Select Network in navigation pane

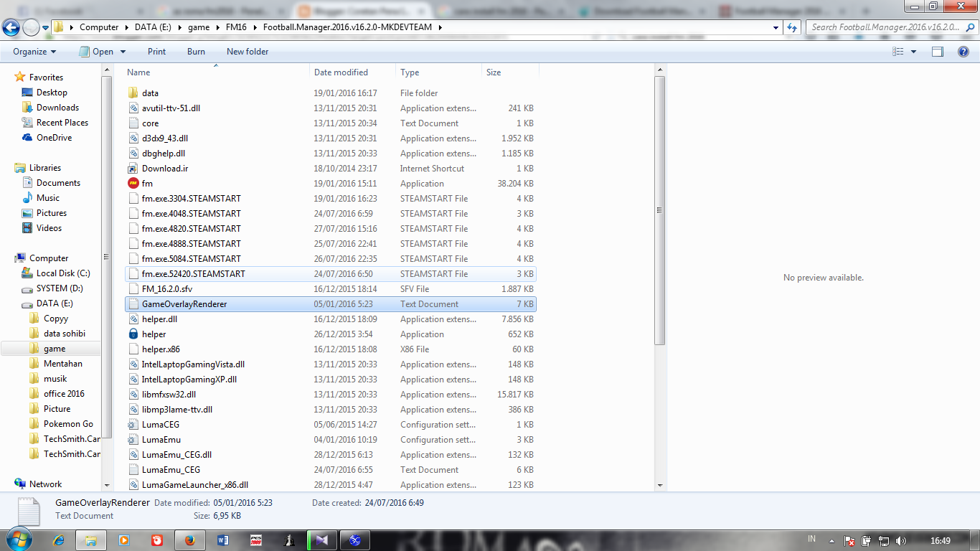[45, 484]
